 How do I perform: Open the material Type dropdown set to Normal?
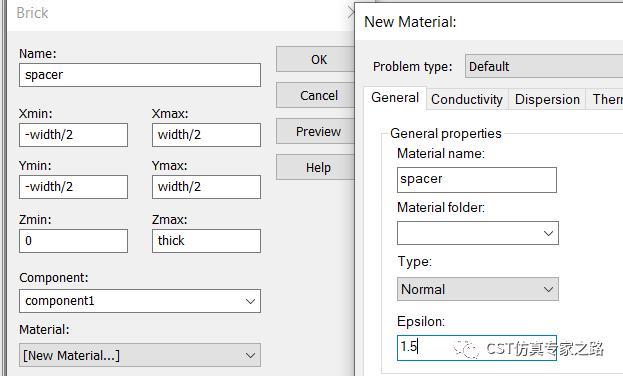tap(478, 289)
